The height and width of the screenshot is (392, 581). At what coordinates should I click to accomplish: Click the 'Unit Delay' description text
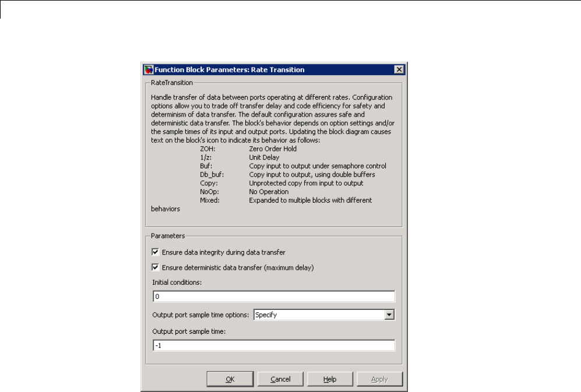point(264,157)
